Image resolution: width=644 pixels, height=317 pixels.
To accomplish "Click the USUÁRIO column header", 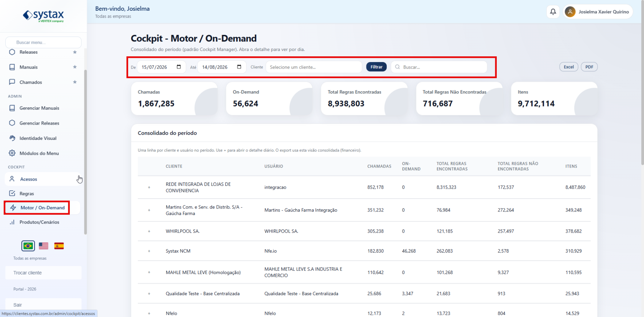I will 274,166.
